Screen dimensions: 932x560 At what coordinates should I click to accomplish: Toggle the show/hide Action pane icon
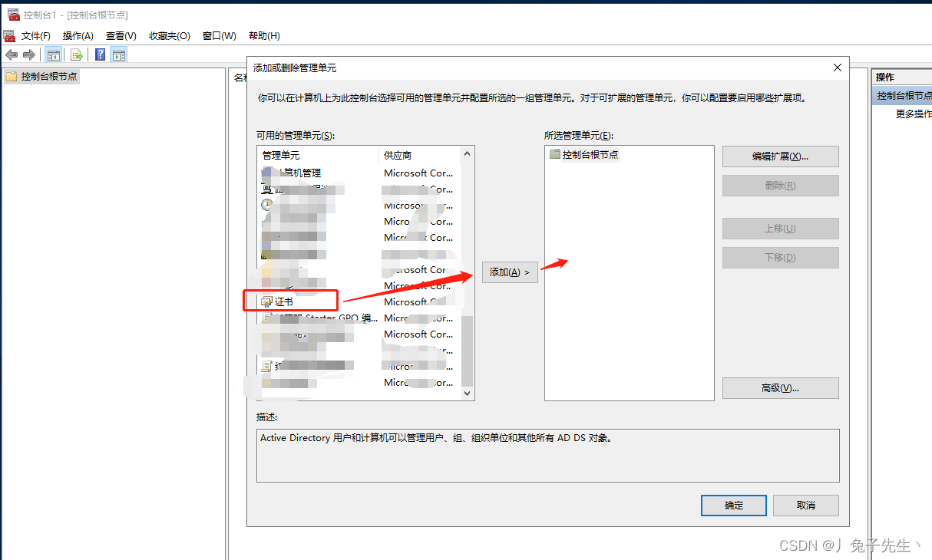[x=118, y=54]
